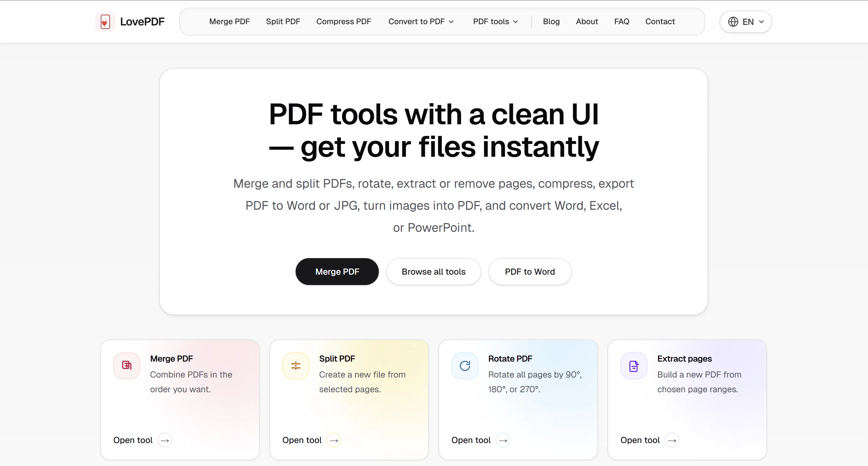Expand the Convert to PDF menu

pyautogui.click(x=421, y=21)
